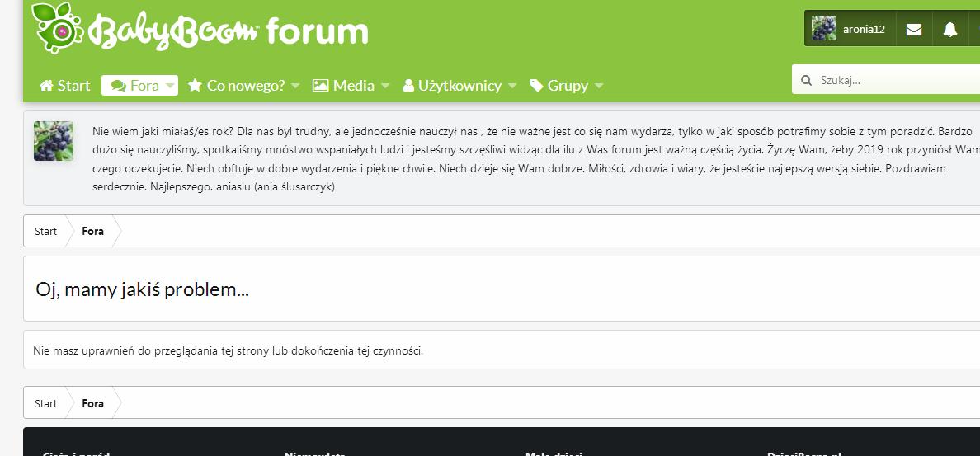Screen dimensions: 980x456
Task: Open private messages envelope icon
Action: pyautogui.click(x=913, y=29)
